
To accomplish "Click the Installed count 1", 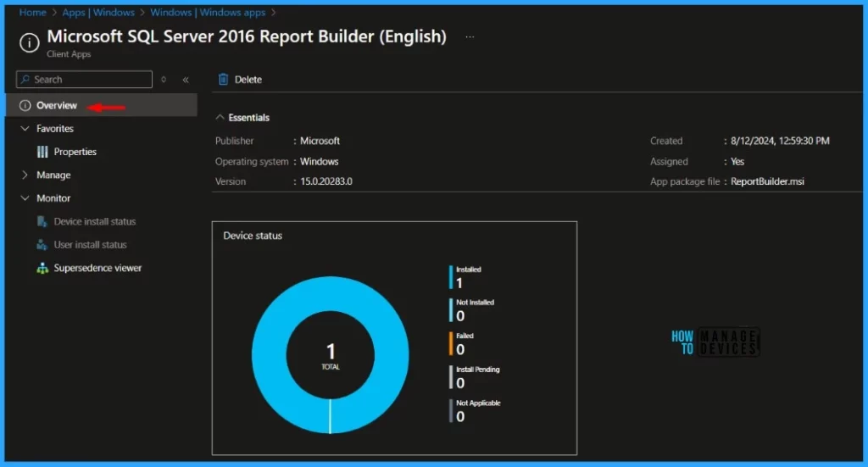I will [x=459, y=283].
